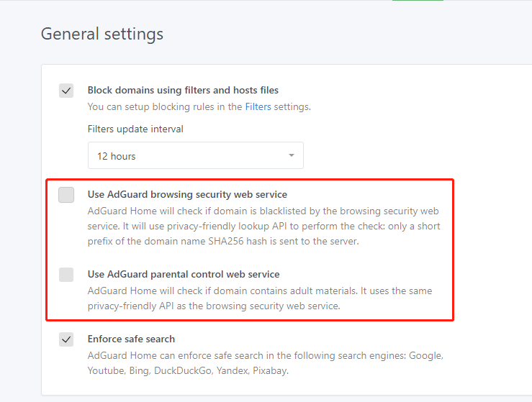Click the 'Enforce safe search' label text

[131, 339]
